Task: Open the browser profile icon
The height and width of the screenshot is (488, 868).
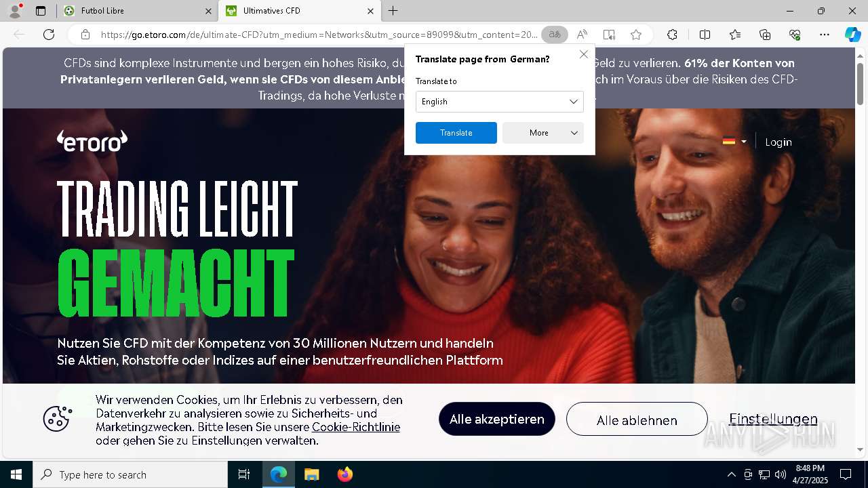Action: click(x=14, y=11)
